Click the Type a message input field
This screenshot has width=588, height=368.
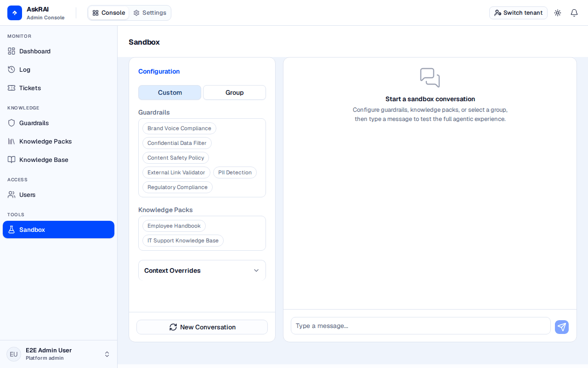tap(421, 326)
